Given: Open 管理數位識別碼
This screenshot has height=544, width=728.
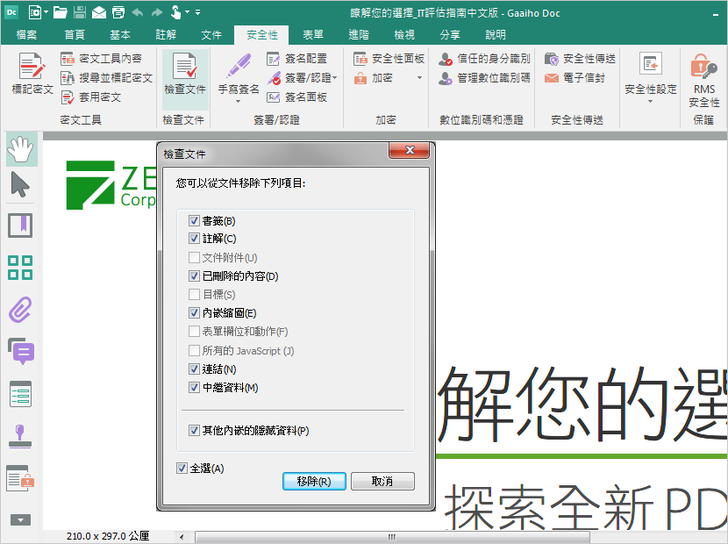Looking at the screenshot, I should pos(484,78).
